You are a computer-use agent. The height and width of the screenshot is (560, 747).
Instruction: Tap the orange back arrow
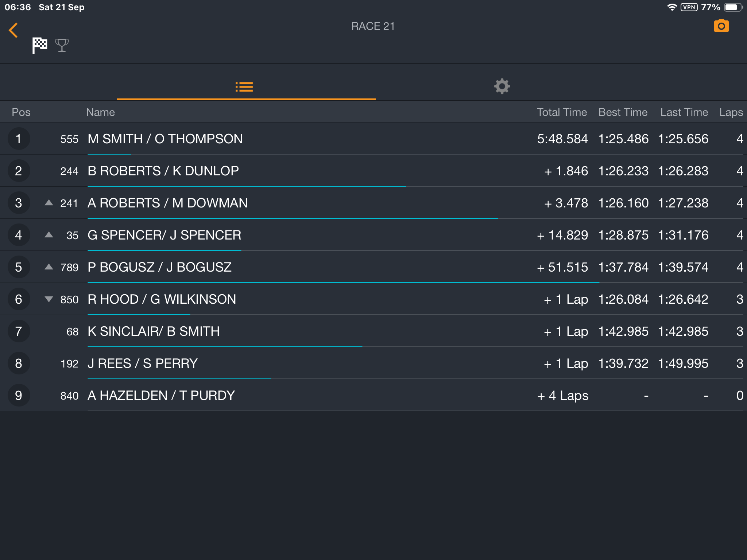coord(13,30)
